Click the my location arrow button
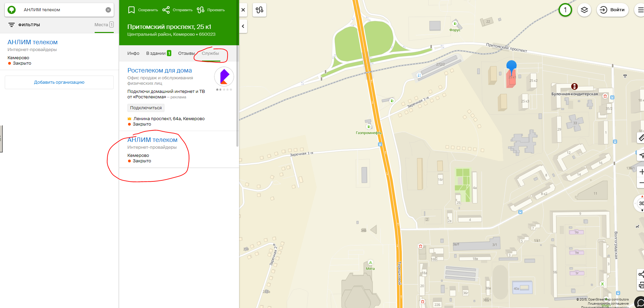The image size is (644, 308). 641,156
